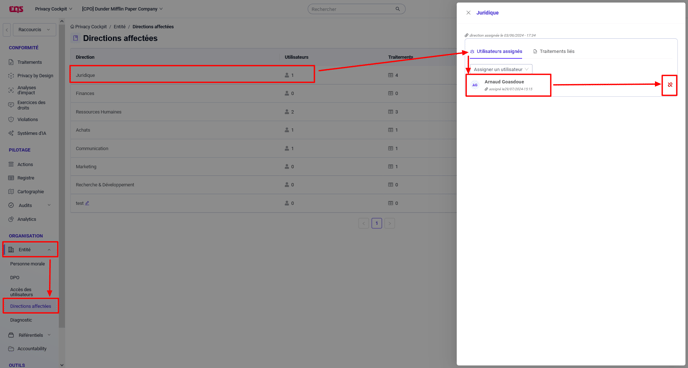Expand the Audits submenu
The image size is (688, 368).
[49, 205]
